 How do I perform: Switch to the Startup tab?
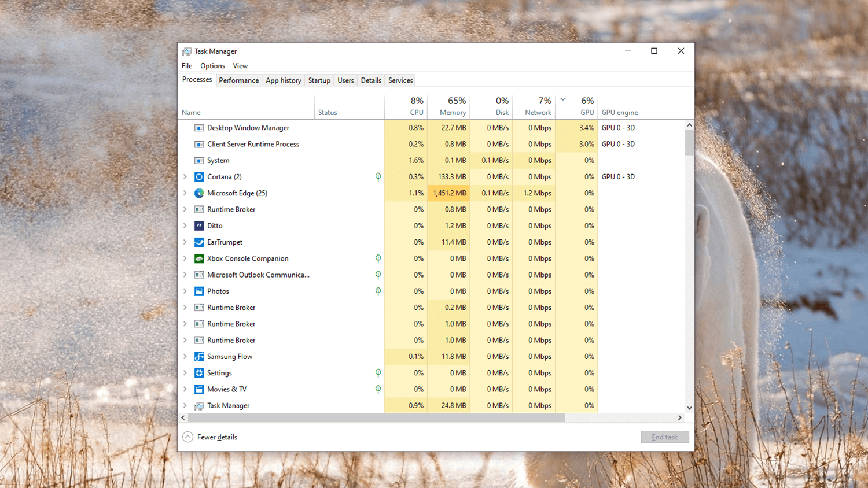coord(319,80)
